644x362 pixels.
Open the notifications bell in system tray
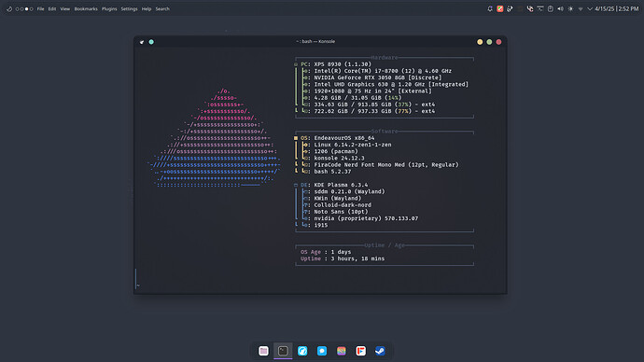[x=490, y=8]
